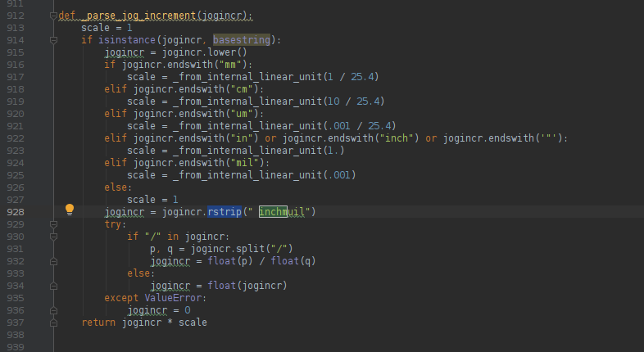Image resolution: width=644 pixels, height=352 pixels.
Task: Click line number 922 in the gutter
Action: (x=16, y=138)
